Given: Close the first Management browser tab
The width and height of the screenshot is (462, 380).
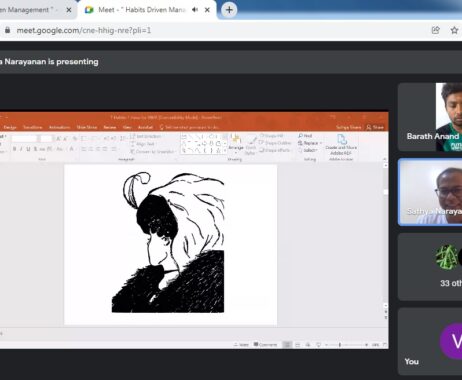Looking at the screenshot, I should [69, 10].
